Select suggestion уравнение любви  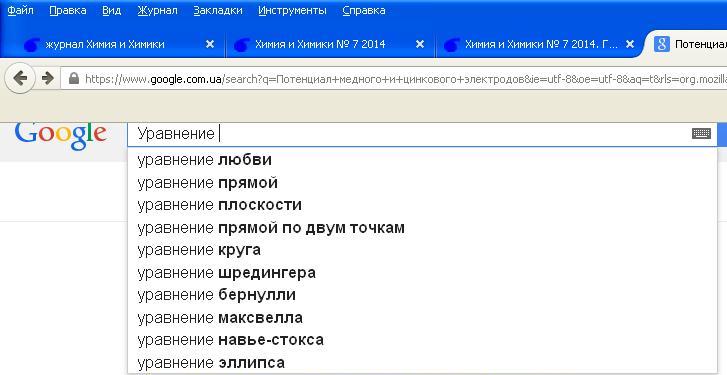click(422, 160)
